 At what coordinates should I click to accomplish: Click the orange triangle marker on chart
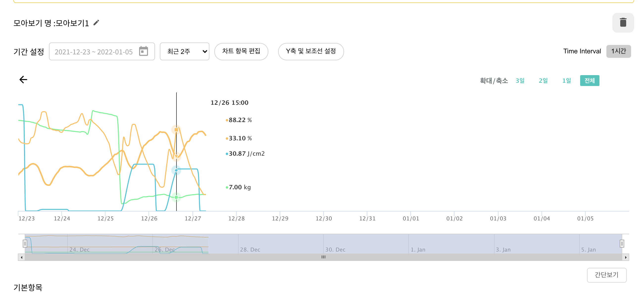click(176, 156)
